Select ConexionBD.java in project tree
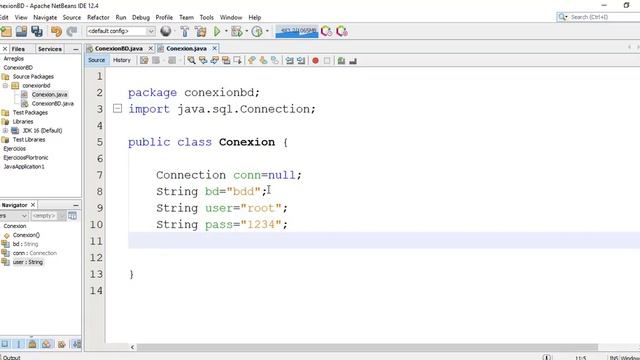This screenshot has height=360, width=640. [x=53, y=104]
